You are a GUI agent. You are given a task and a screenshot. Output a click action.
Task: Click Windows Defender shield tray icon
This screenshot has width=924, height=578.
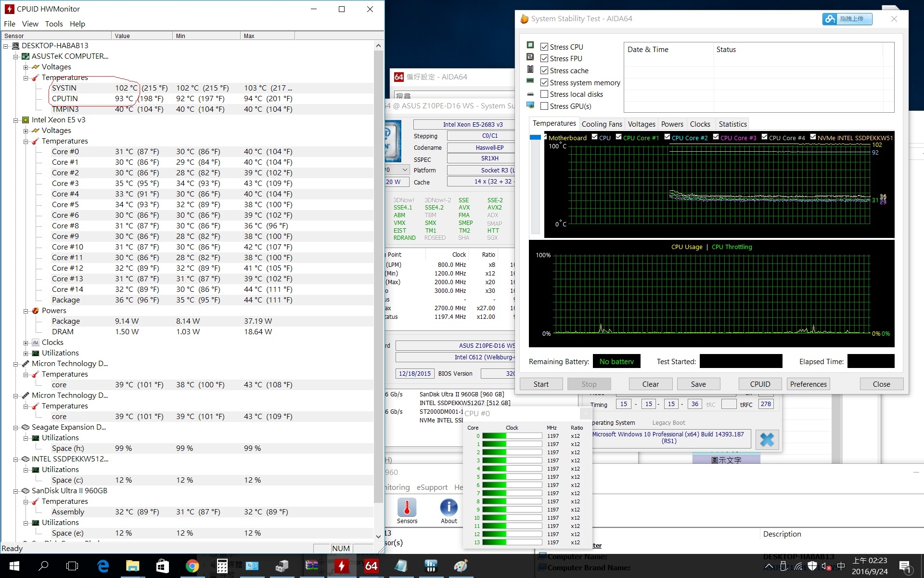click(812, 566)
